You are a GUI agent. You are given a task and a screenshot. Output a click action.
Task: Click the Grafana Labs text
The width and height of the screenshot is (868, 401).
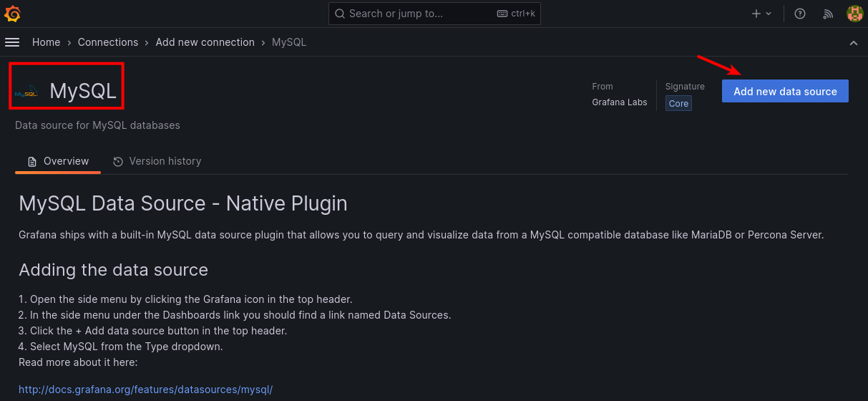coord(620,102)
